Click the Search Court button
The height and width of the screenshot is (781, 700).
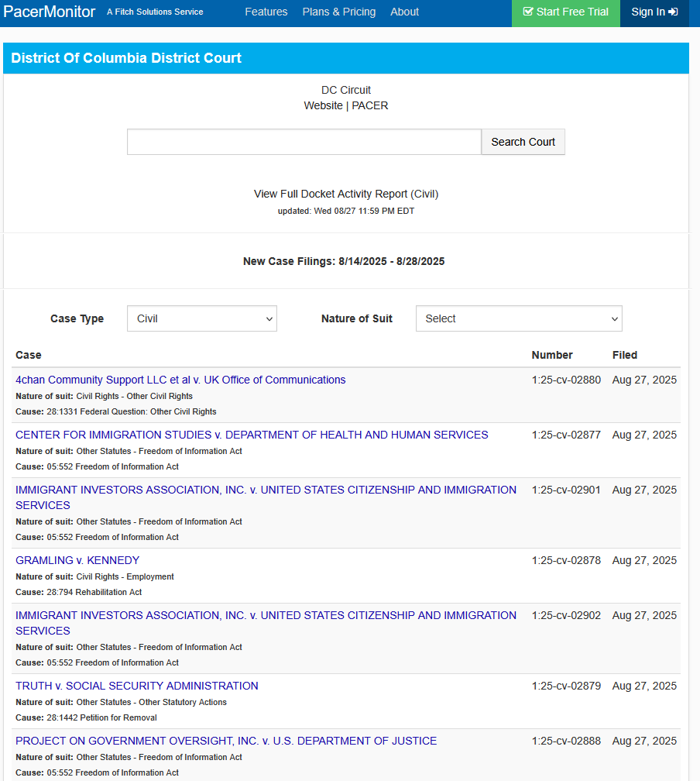(523, 142)
